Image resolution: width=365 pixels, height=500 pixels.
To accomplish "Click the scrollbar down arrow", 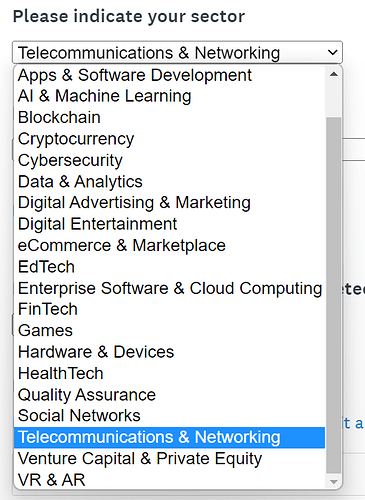I will click(x=333, y=482).
